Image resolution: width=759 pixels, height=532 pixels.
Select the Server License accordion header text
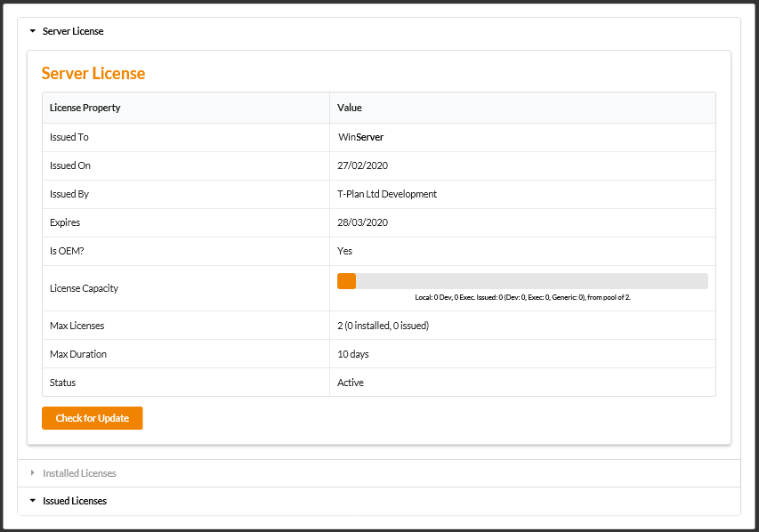click(x=73, y=31)
